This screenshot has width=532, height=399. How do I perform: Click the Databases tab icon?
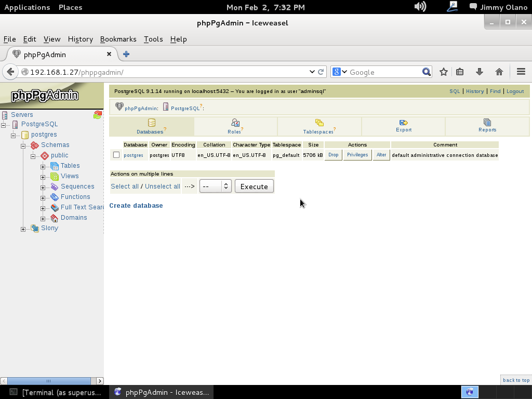152,123
